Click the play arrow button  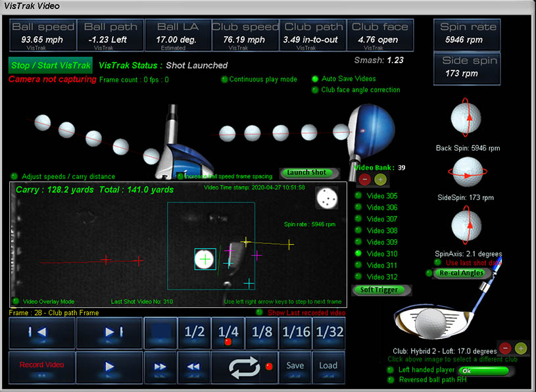click(x=109, y=367)
